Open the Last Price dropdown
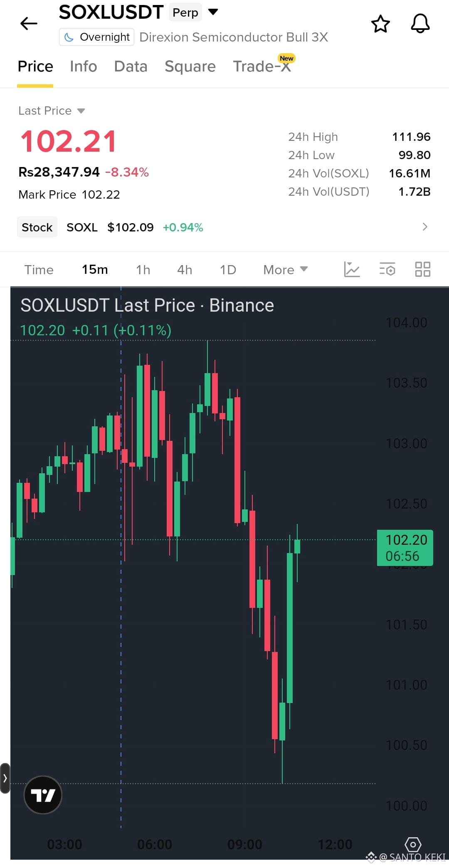The image size is (449, 868). [52, 111]
